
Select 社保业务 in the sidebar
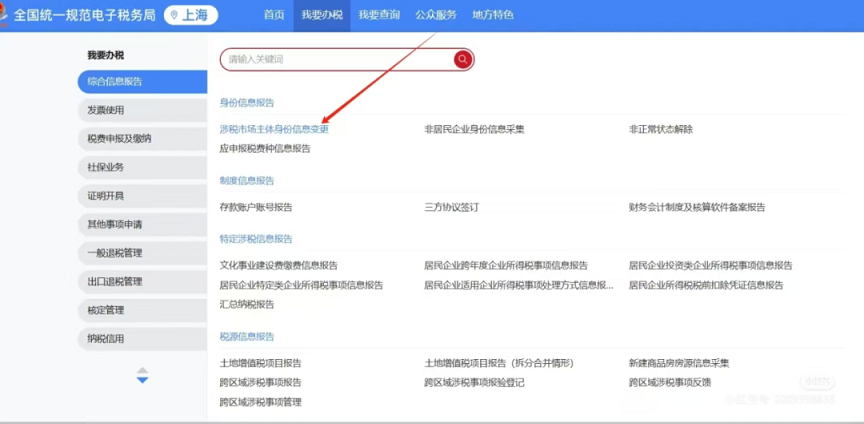point(106,167)
